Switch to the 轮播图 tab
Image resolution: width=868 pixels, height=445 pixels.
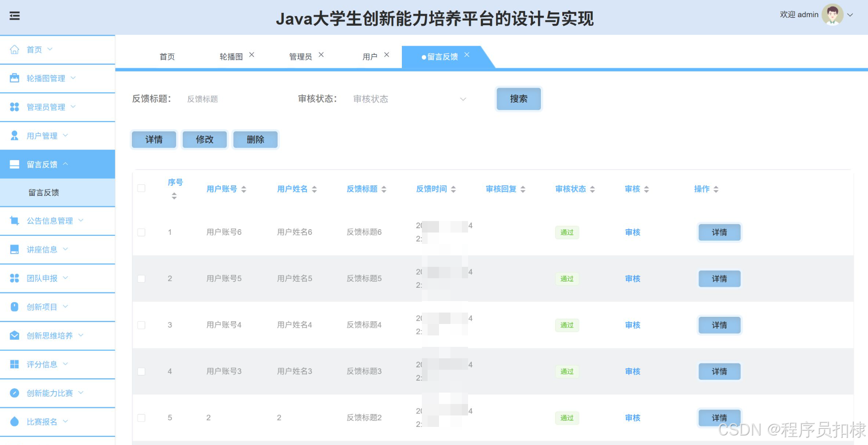(231, 56)
